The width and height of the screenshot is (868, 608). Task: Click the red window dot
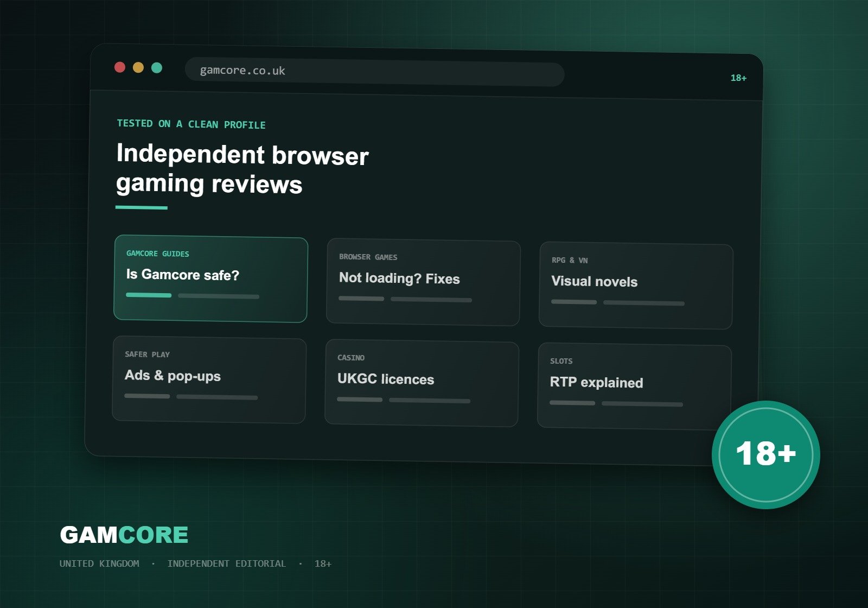click(120, 67)
